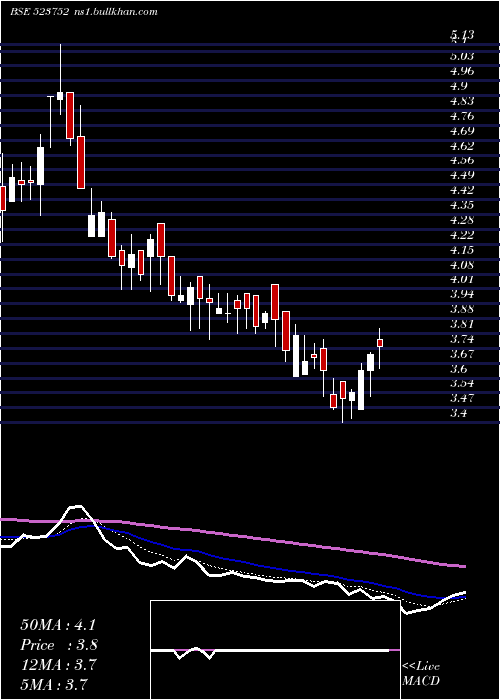The height and width of the screenshot is (700, 500).
Task: Select the 3.54 price axis label
Action: point(462,383)
